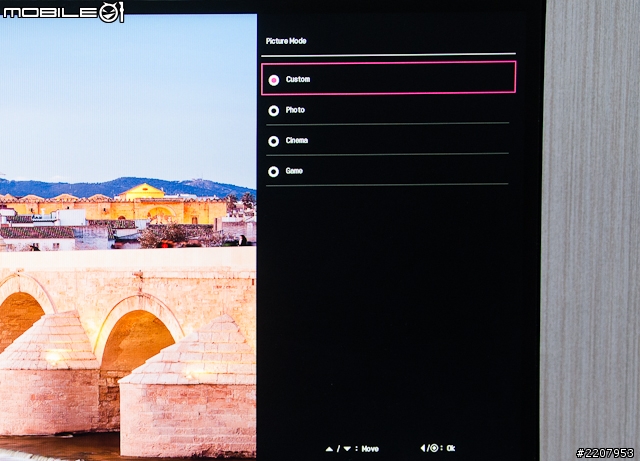Click the down arrow Move hint icon
The image size is (640, 461).
(347, 449)
